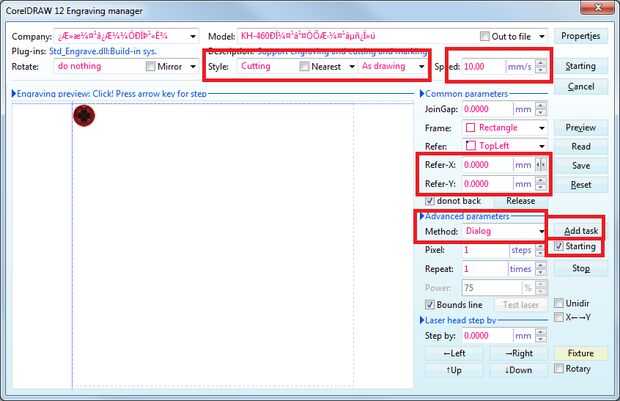Collapse the Common parameters section
Image resolution: width=620 pixels, height=401 pixels.
click(x=422, y=94)
